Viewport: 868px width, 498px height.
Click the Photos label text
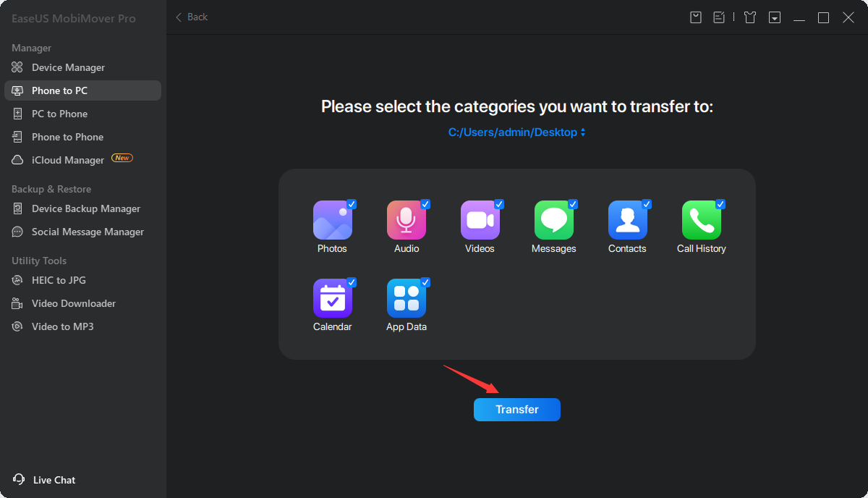point(332,248)
